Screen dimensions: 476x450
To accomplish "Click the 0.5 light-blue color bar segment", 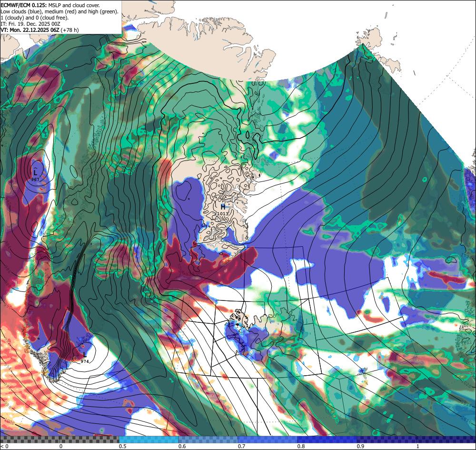I will (x=149, y=440).
